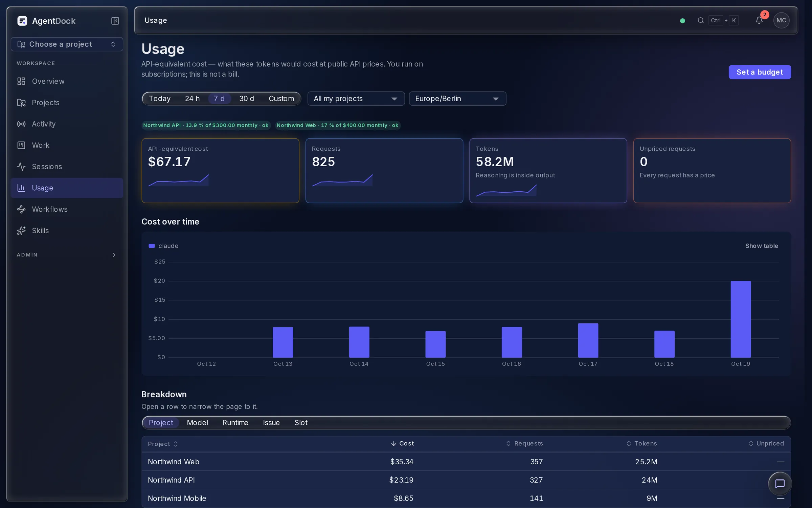This screenshot has height=508, width=812.
Task: Click the green status indicator dot
Action: click(682, 21)
